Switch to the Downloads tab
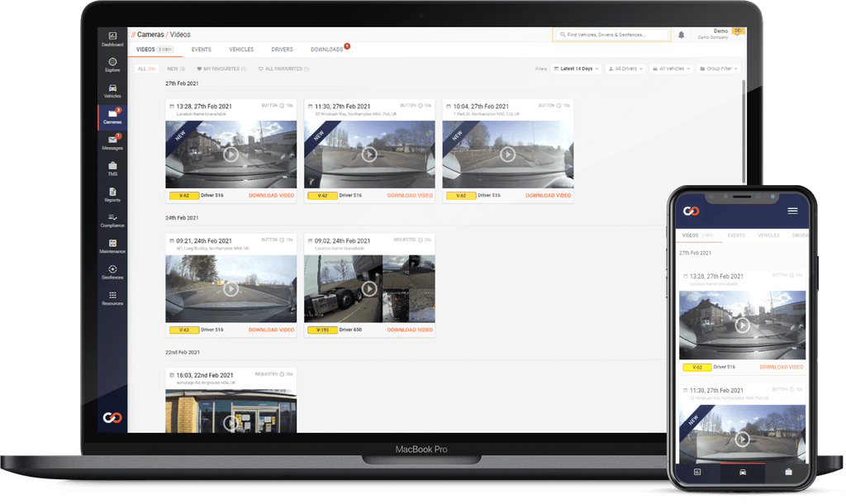The height and width of the screenshot is (504, 846). [327, 49]
